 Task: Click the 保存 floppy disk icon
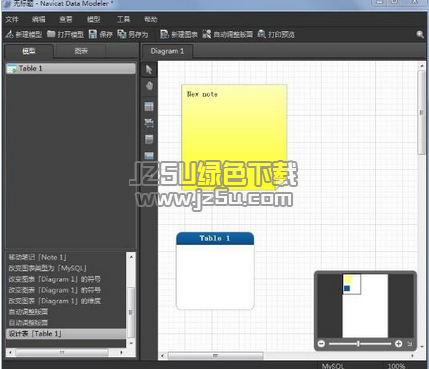(x=93, y=34)
